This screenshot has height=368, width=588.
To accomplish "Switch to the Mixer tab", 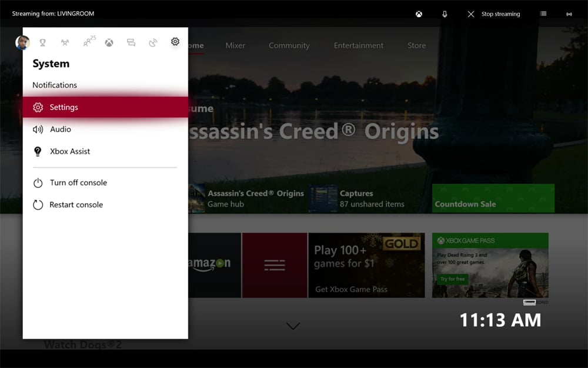I will click(235, 45).
